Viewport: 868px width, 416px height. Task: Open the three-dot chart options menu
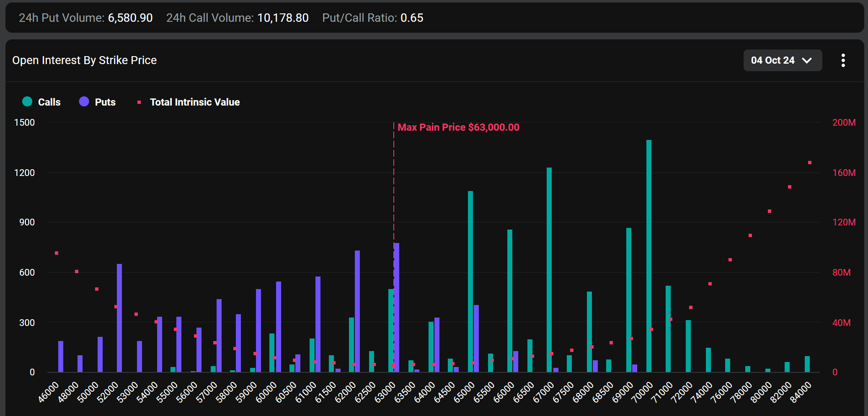[x=843, y=60]
